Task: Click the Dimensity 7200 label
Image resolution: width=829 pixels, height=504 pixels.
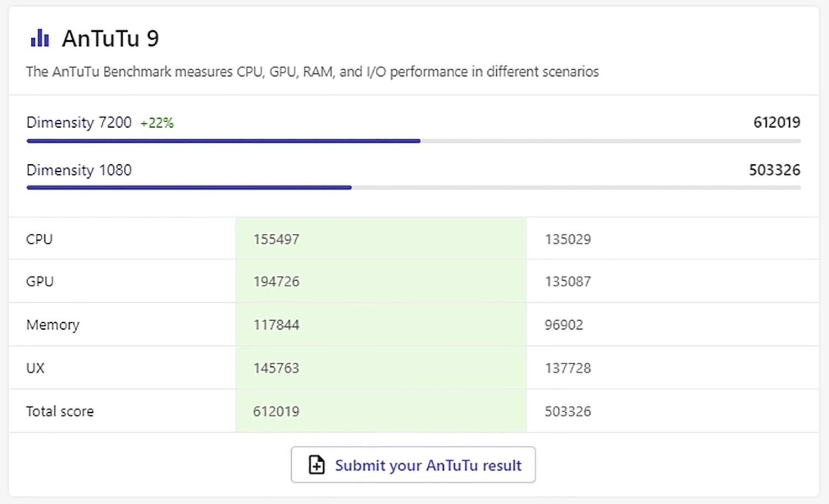Action: [x=79, y=123]
